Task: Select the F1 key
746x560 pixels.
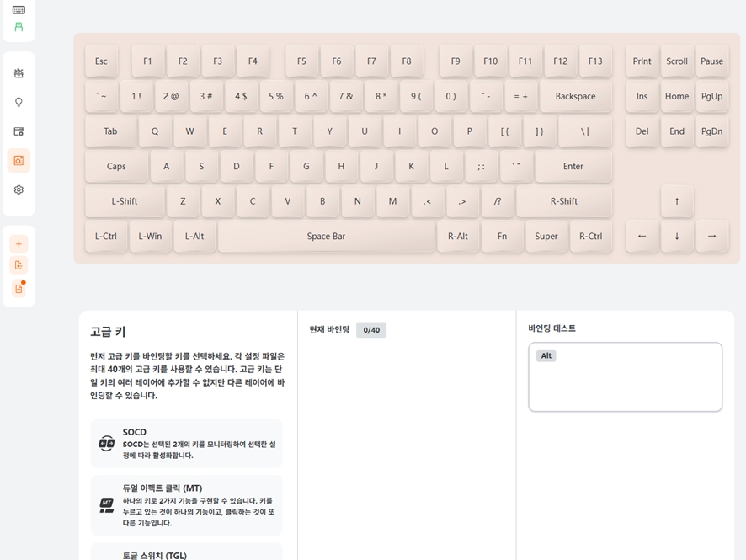Action: (x=147, y=61)
